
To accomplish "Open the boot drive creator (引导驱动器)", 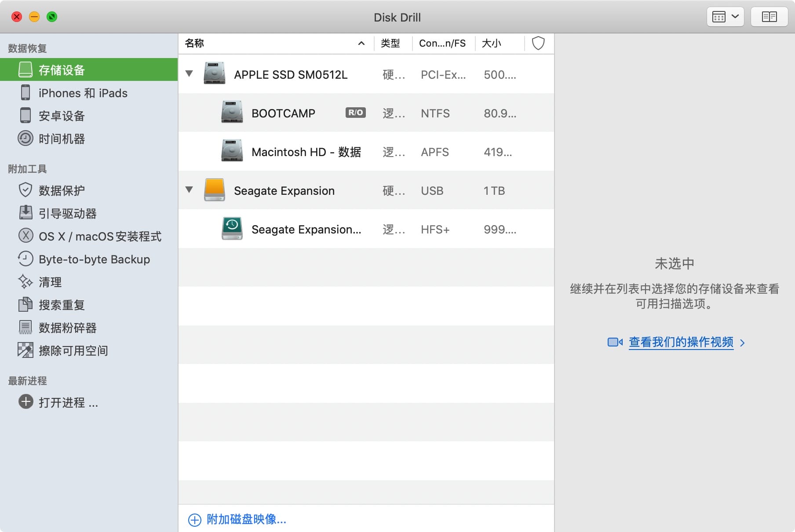I will click(x=67, y=214).
